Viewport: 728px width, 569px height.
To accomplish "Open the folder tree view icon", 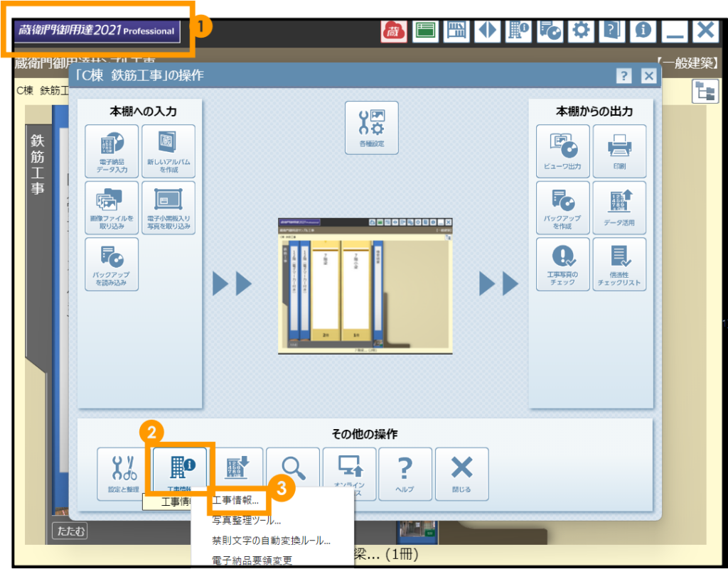I will [705, 92].
